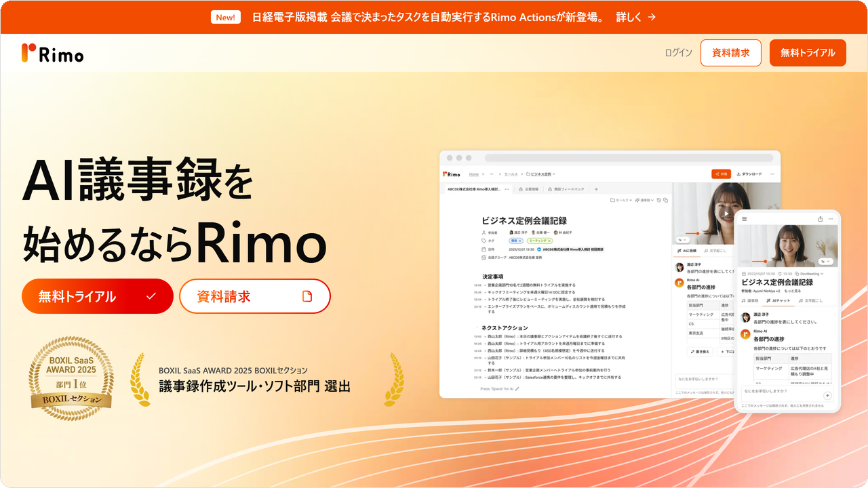Click the breadcrumb ellipsis after Home
This screenshot has height=488, width=868.
(492, 174)
